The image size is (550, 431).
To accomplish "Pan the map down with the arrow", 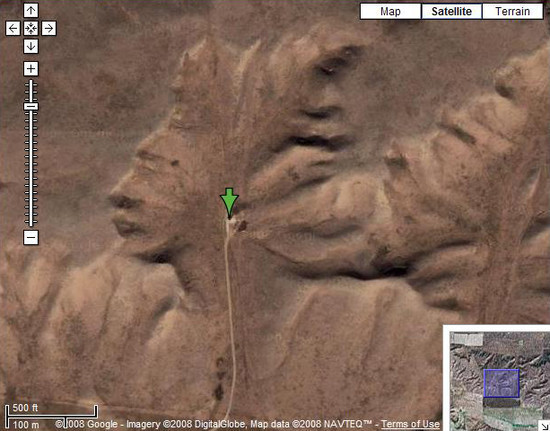I will 31,46.
